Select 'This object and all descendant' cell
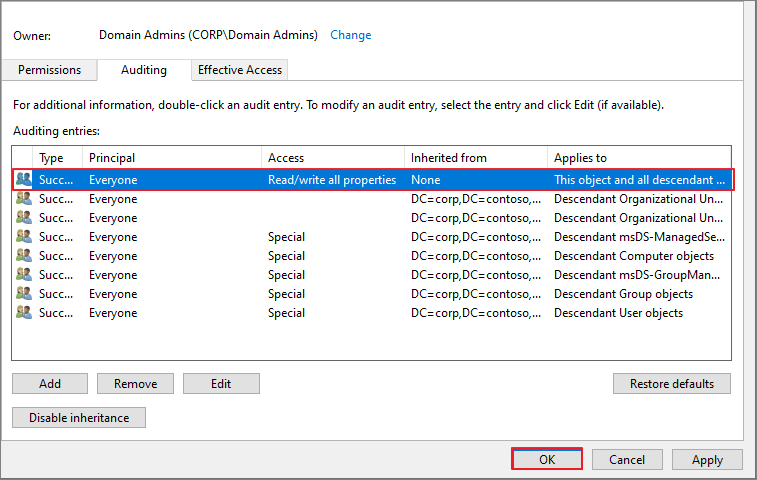The width and height of the screenshot is (757, 480). (x=639, y=180)
